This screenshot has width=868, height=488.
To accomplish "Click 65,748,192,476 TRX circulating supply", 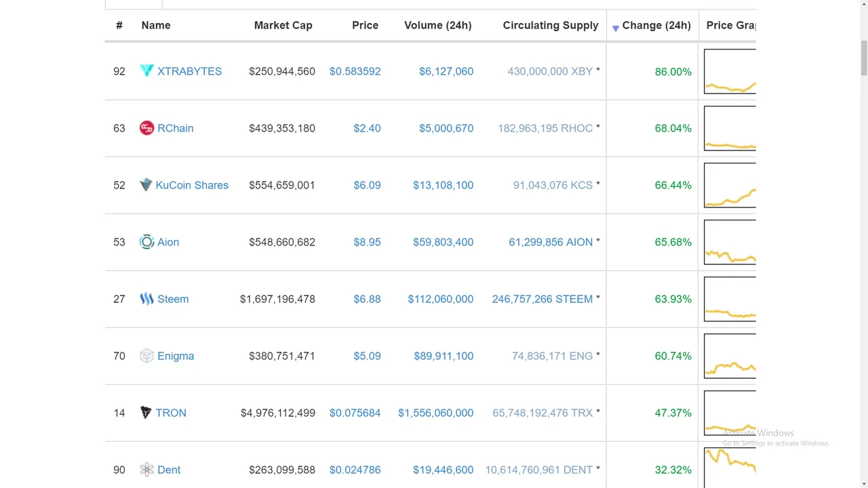I will pyautogui.click(x=542, y=413).
